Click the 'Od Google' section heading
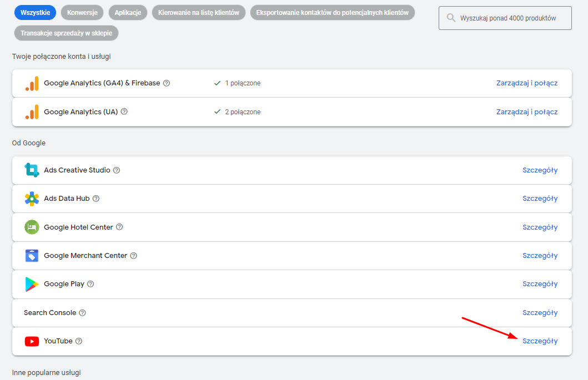Viewport: 588px width, 380px height. pos(29,143)
